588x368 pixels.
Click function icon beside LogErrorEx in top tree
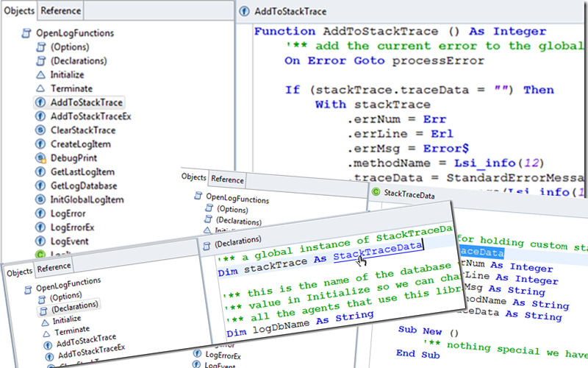(40, 227)
